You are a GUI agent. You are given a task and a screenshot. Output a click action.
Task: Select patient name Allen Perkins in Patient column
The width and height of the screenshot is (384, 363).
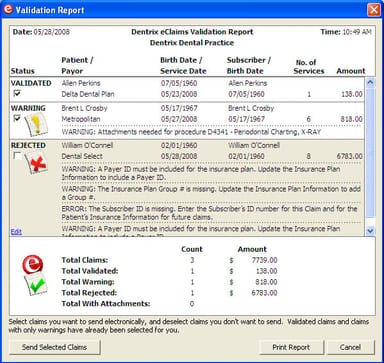point(81,83)
